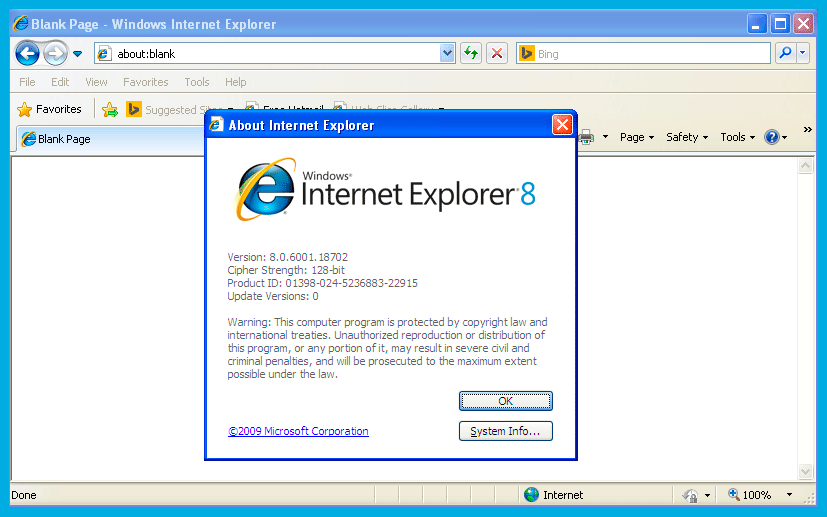Follow the ©2009 Microsoft Corporation link

[298, 431]
